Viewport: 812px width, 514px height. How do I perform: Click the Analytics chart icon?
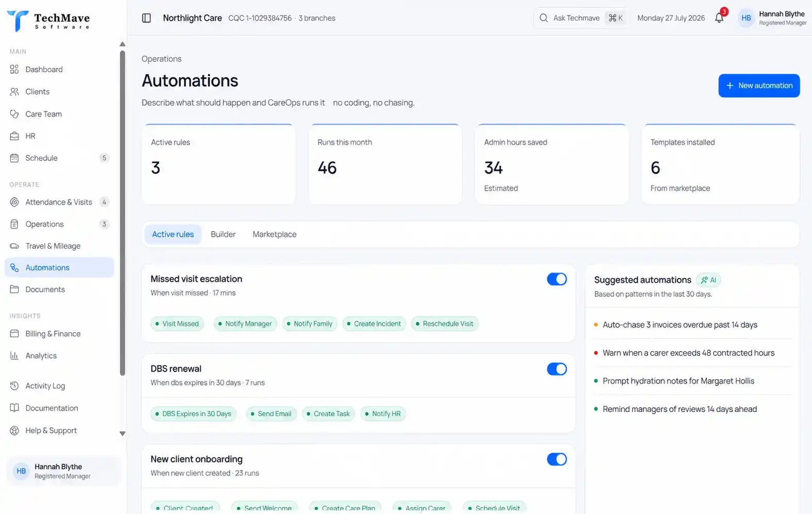point(14,356)
